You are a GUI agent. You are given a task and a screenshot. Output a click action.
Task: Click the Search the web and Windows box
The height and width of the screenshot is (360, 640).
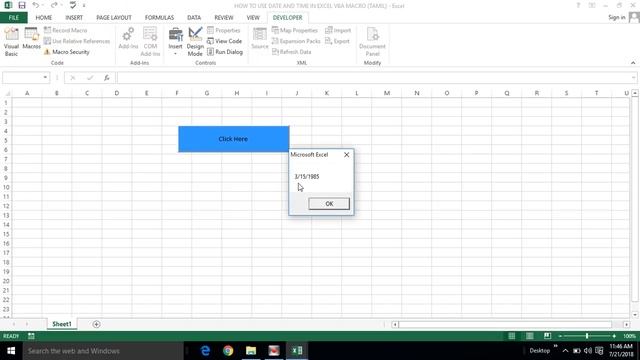(x=103, y=351)
